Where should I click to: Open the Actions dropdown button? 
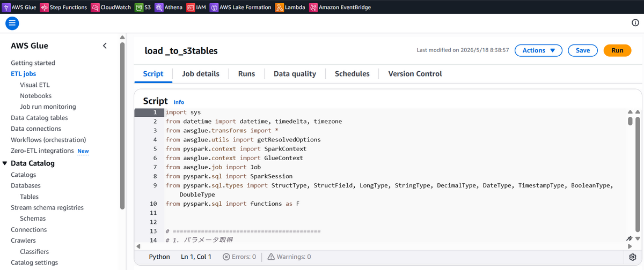point(538,50)
